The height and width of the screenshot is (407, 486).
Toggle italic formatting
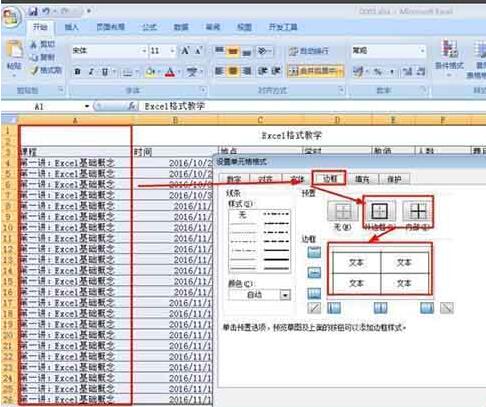click(91, 71)
